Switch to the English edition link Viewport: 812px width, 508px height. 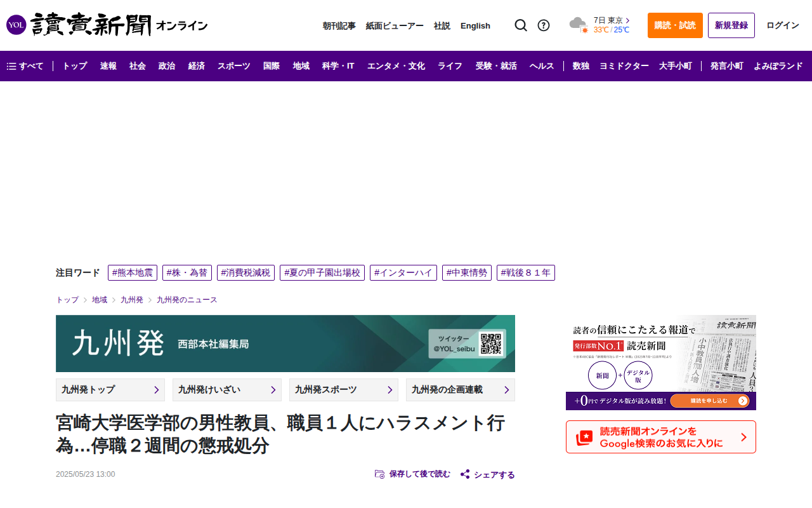[x=475, y=25]
